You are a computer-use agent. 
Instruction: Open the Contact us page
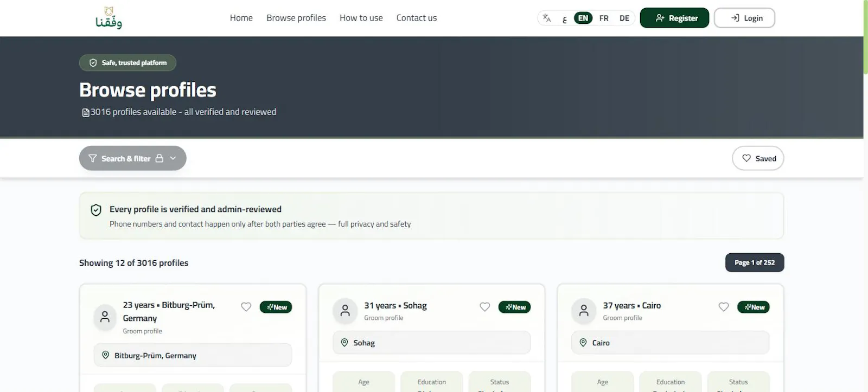point(417,18)
